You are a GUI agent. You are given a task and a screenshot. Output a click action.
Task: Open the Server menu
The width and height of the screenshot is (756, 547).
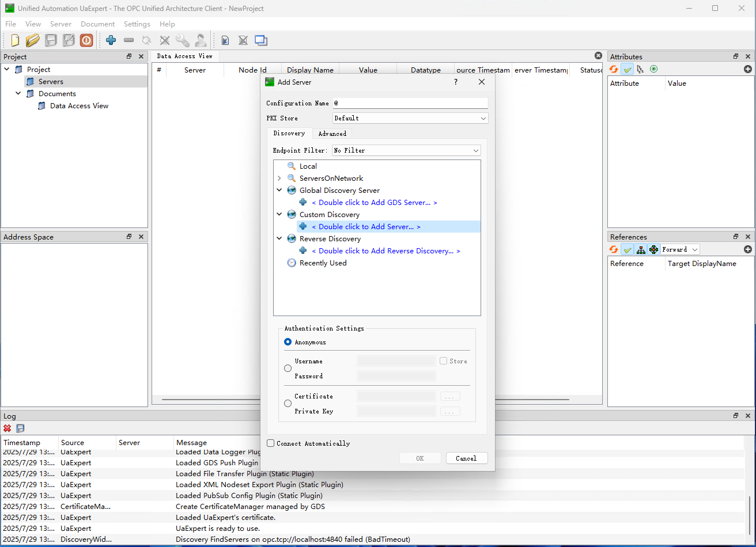(x=61, y=24)
